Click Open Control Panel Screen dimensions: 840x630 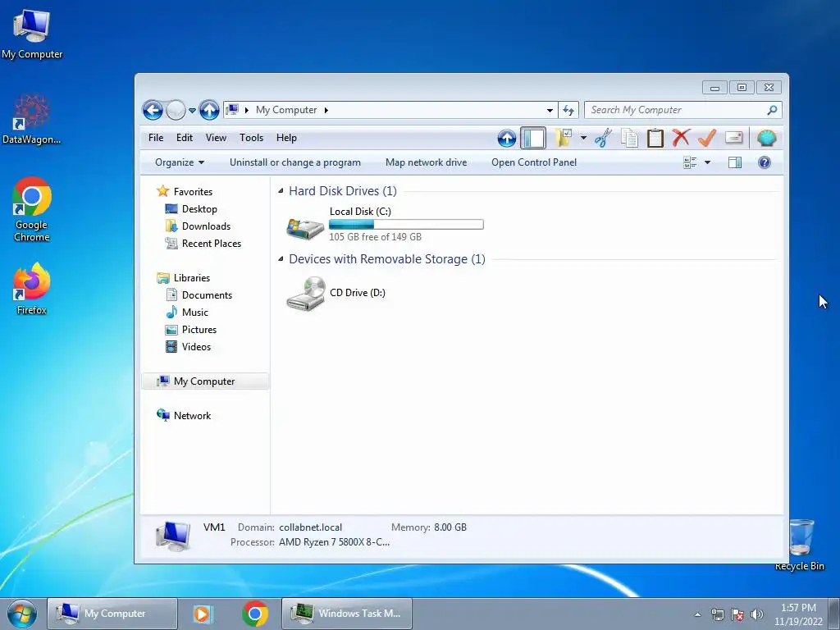tap(534, 162)
